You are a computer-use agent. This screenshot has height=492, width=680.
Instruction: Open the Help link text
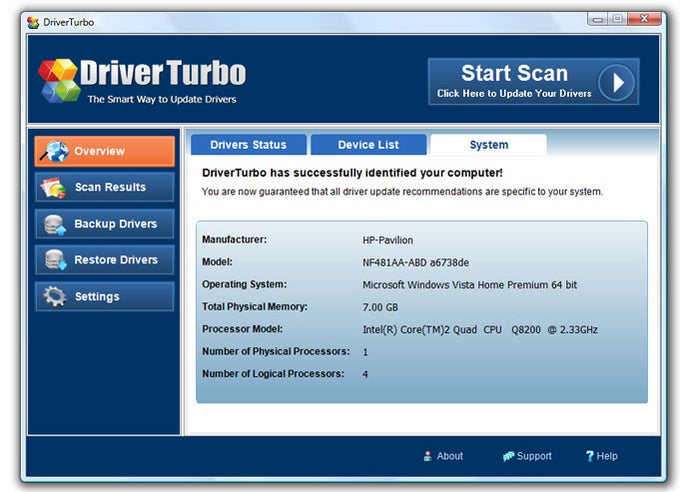(607, 456)
